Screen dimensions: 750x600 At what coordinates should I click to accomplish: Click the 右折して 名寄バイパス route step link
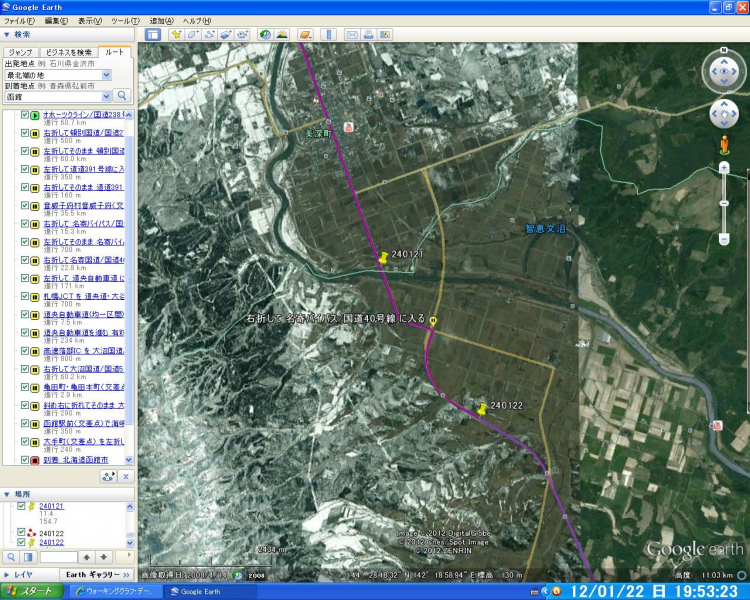click(x=84, y=224)
